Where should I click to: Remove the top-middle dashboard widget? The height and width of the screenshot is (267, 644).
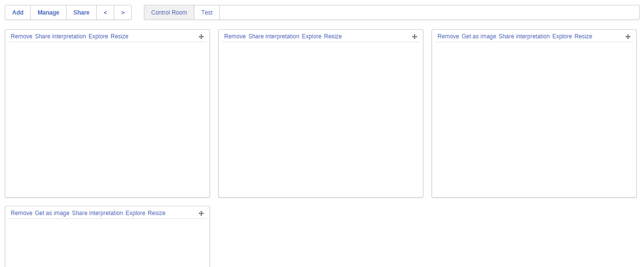pos(235,36)
